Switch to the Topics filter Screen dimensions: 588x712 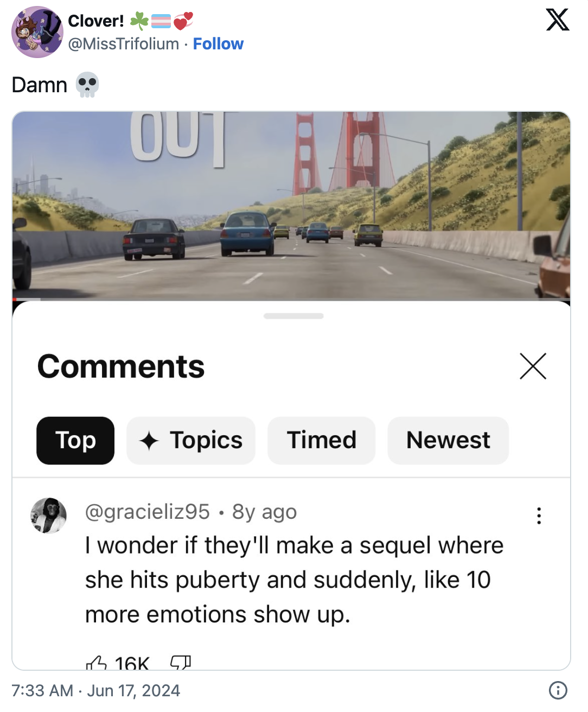click(x=191, y=440)
